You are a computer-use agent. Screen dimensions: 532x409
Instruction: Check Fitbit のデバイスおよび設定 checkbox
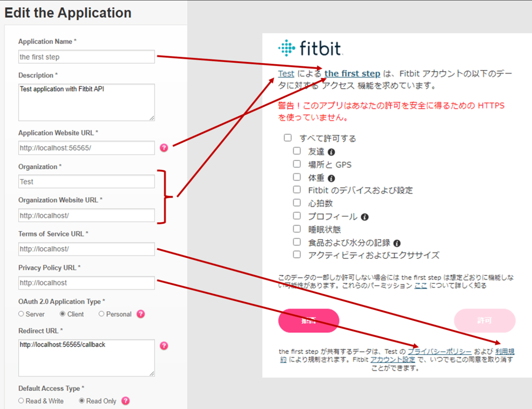click(x=297, y=190)
